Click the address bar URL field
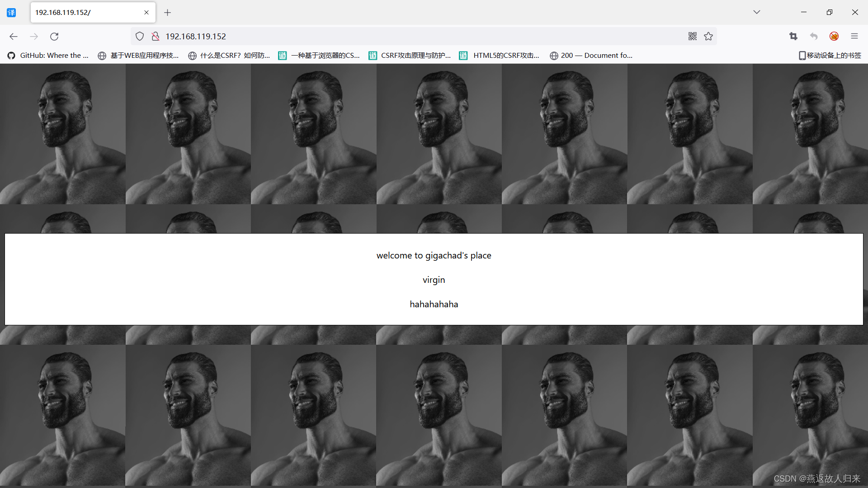This screenshot has height=488, width=868. tap(407, 36)
